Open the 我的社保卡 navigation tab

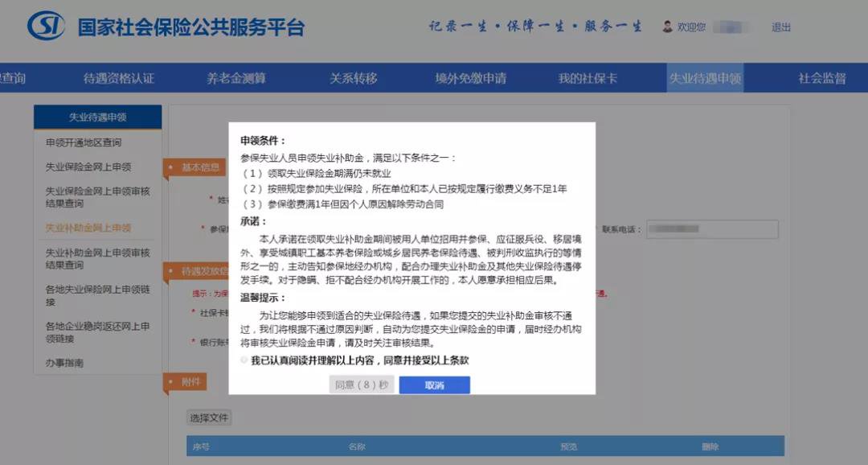[588, 78]
